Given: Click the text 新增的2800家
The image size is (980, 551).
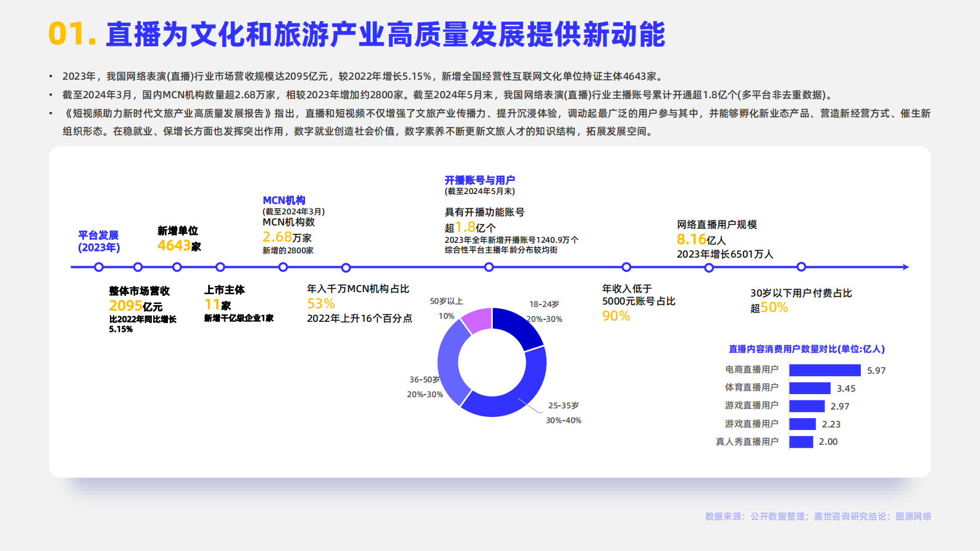Looking at the screenshot, I should pyautogui.click(x=288, y=251).
